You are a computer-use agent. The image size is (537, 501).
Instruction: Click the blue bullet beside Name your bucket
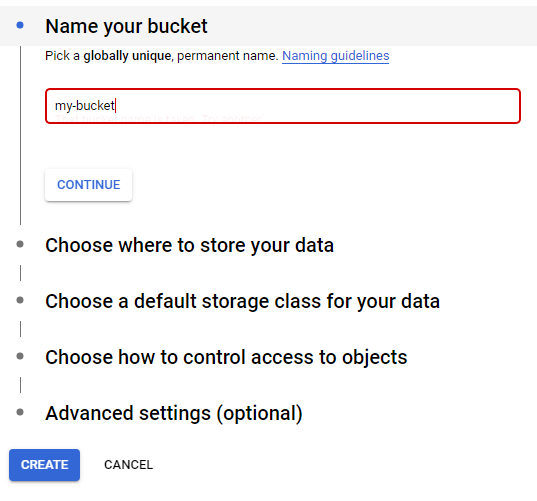click(20, 25)
